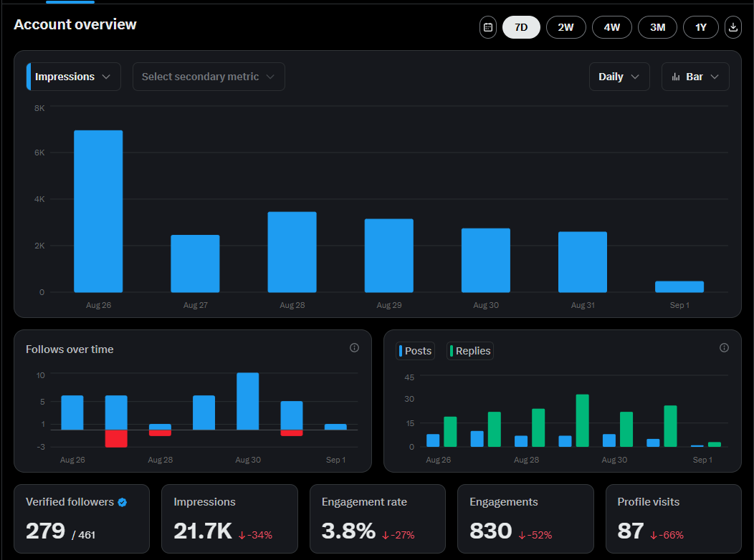Click the Account overview heading

tap(75, 24)
